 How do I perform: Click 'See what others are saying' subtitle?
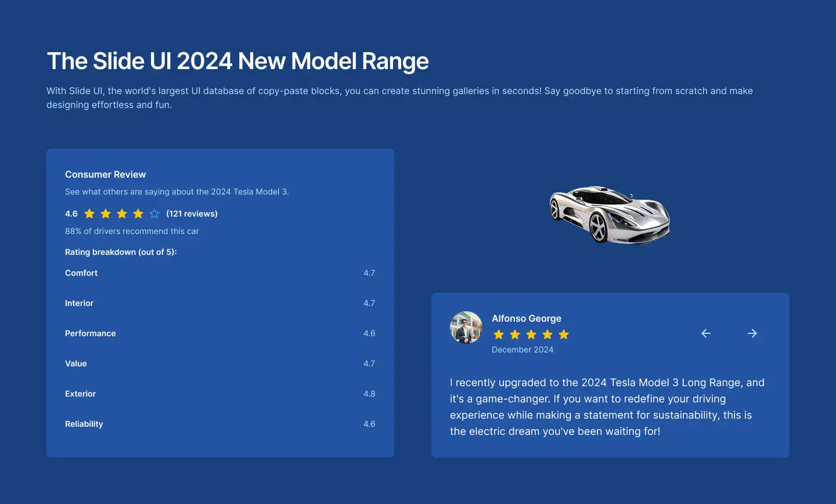coord(177,192)
